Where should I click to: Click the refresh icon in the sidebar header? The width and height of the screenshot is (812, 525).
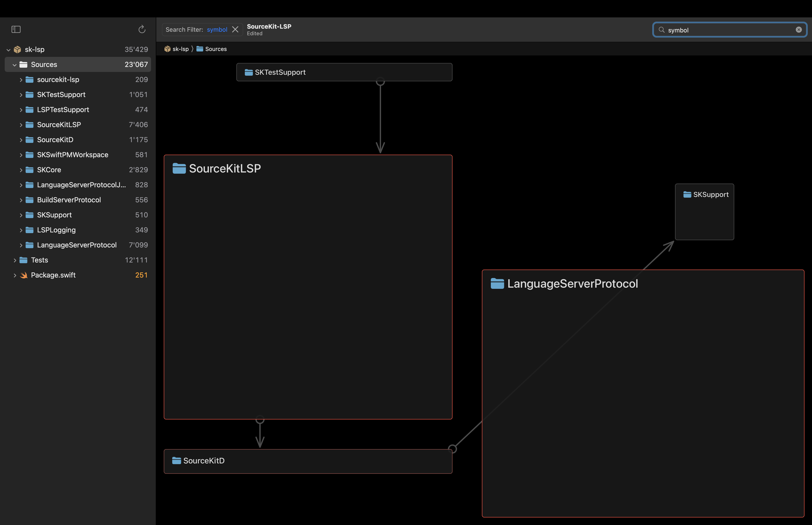pos(142,29)
